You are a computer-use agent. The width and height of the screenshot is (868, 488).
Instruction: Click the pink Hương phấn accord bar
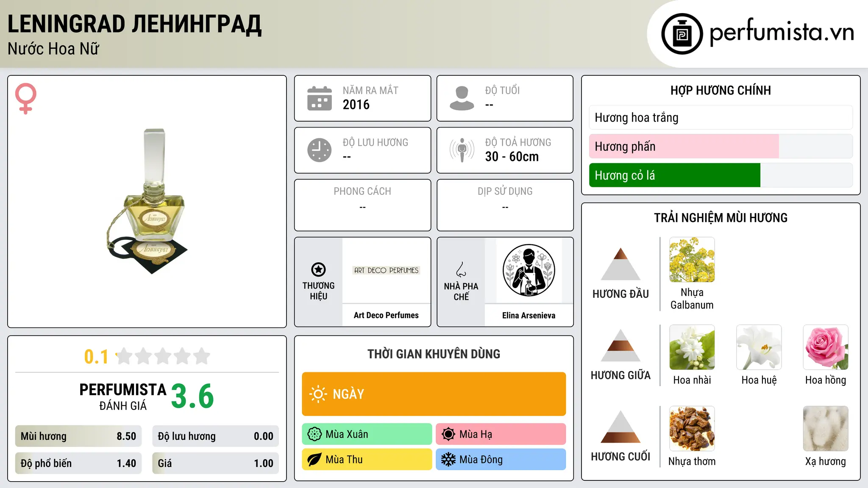(x=721, y=146)
